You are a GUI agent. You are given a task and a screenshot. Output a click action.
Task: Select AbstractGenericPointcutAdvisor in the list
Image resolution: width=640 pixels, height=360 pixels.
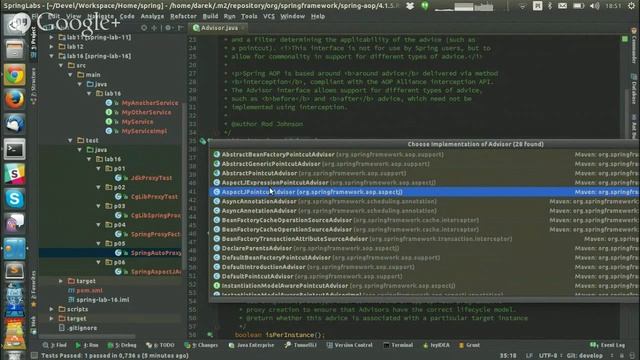click(x=424, y=164)
